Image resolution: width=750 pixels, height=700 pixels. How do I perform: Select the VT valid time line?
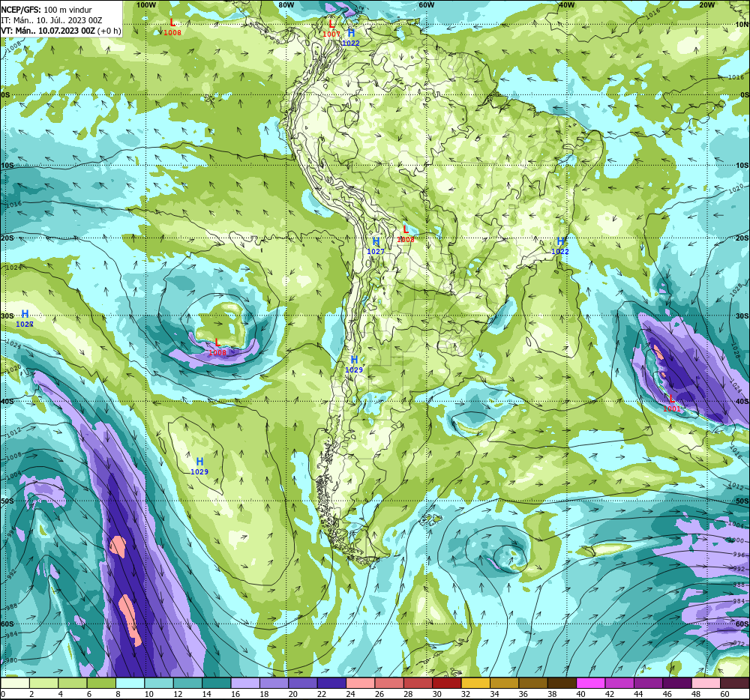(61, 31)
